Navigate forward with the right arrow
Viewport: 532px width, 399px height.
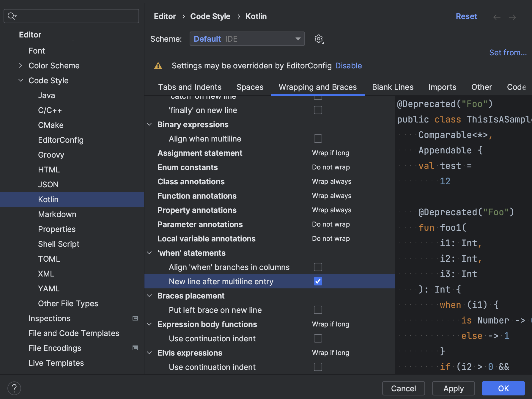(512, 17)
